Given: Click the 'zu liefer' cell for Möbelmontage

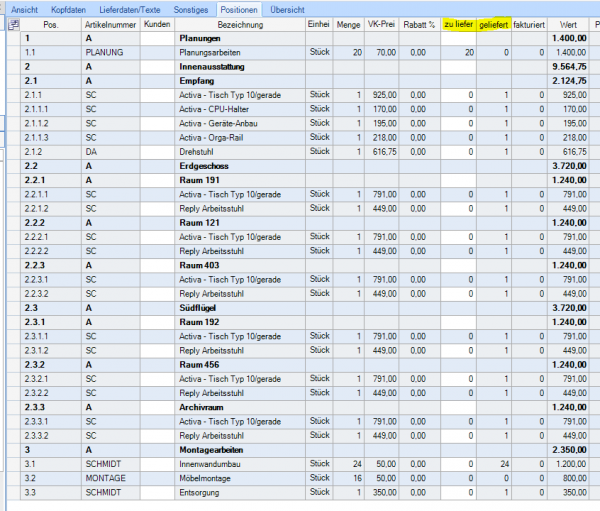Looking at the screenshot, I should 458,478.
